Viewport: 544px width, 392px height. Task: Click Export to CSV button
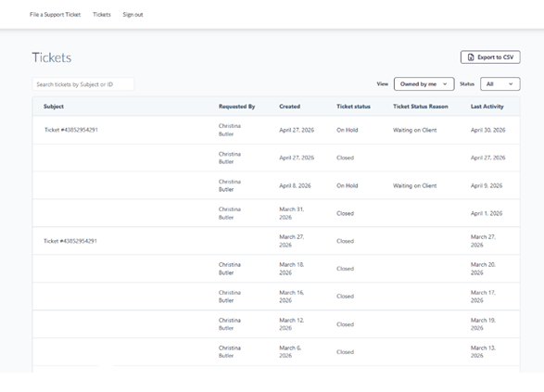490,57
